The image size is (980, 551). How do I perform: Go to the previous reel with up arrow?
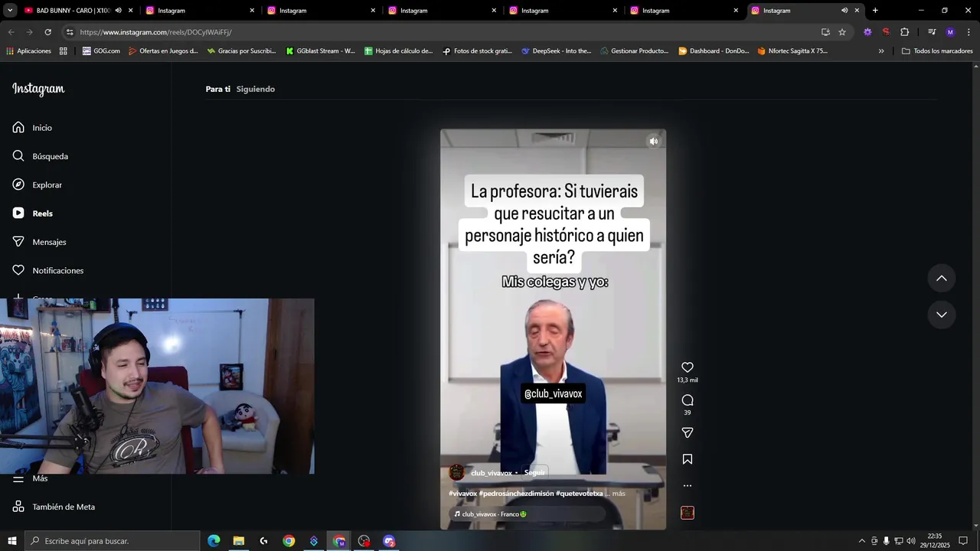[942, 278]
